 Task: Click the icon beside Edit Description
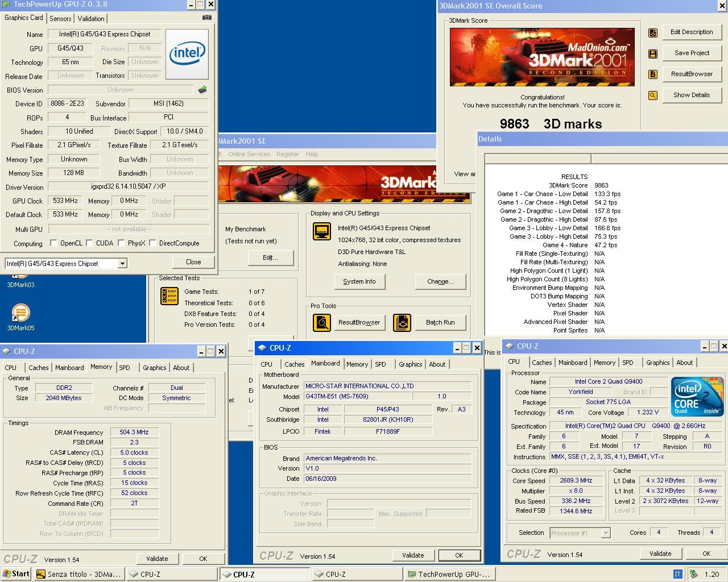pyautogui.click(x=653, y=33)
